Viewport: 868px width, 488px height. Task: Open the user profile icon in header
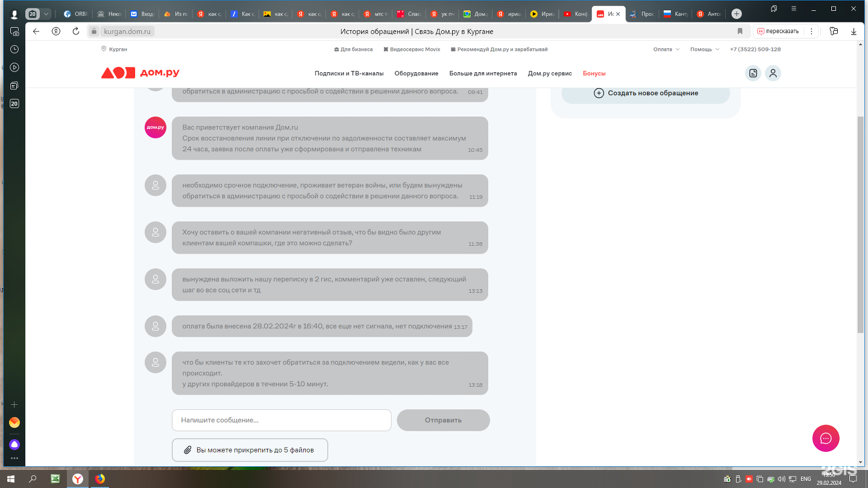[773, 74]
